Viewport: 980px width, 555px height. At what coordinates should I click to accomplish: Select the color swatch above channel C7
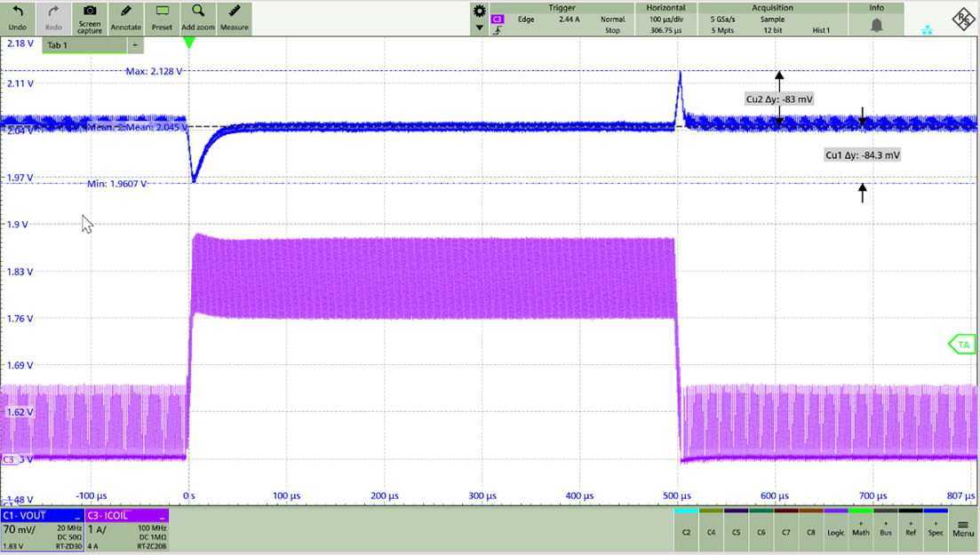click(x=785, y=511)
